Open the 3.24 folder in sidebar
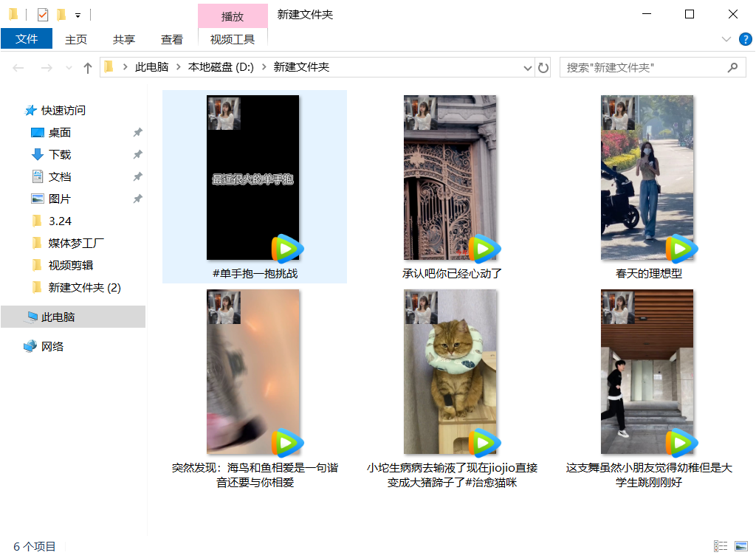The image size is (756, 558). pos(60,221)
